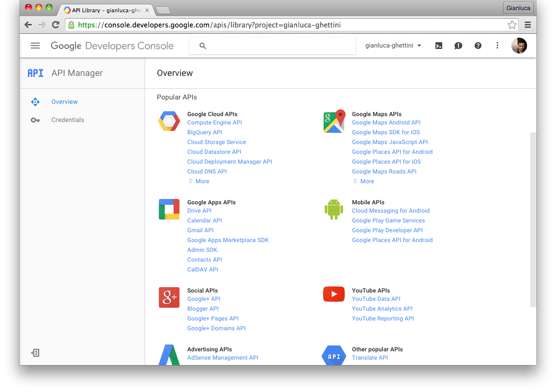Collapse the sidebar with bottom icon
556x392 pixels.
click(x=35, y=353)
